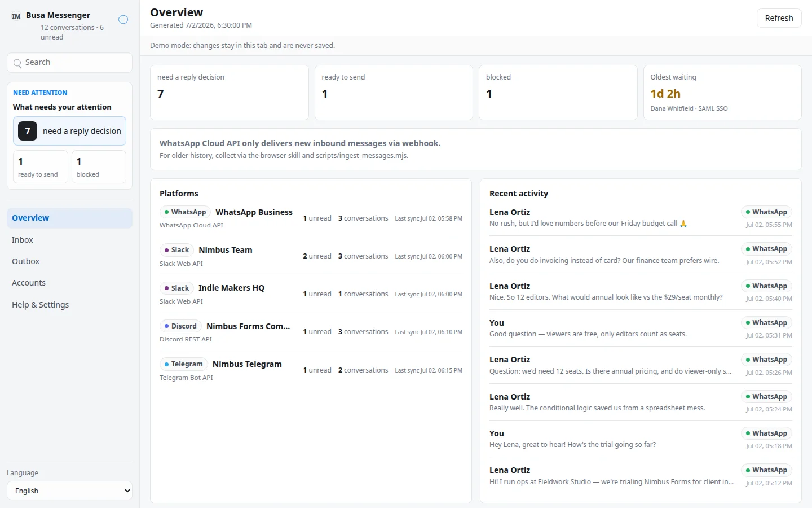Open the Nimbus Forms Com... platform row

(311, 332)
